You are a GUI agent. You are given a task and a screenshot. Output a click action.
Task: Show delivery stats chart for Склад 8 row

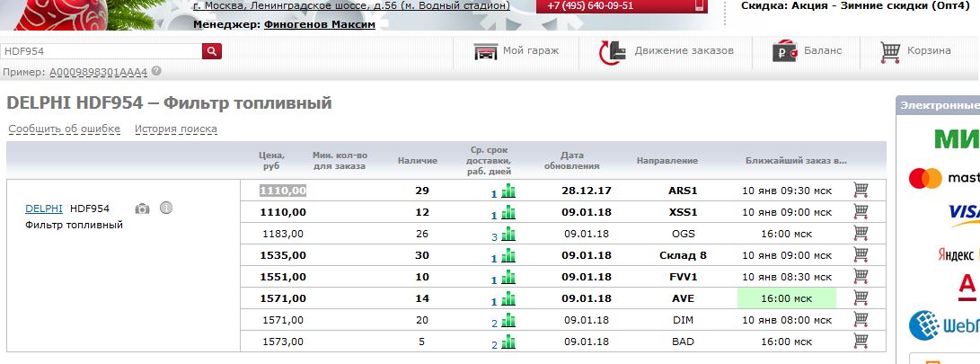coord(508,256)
